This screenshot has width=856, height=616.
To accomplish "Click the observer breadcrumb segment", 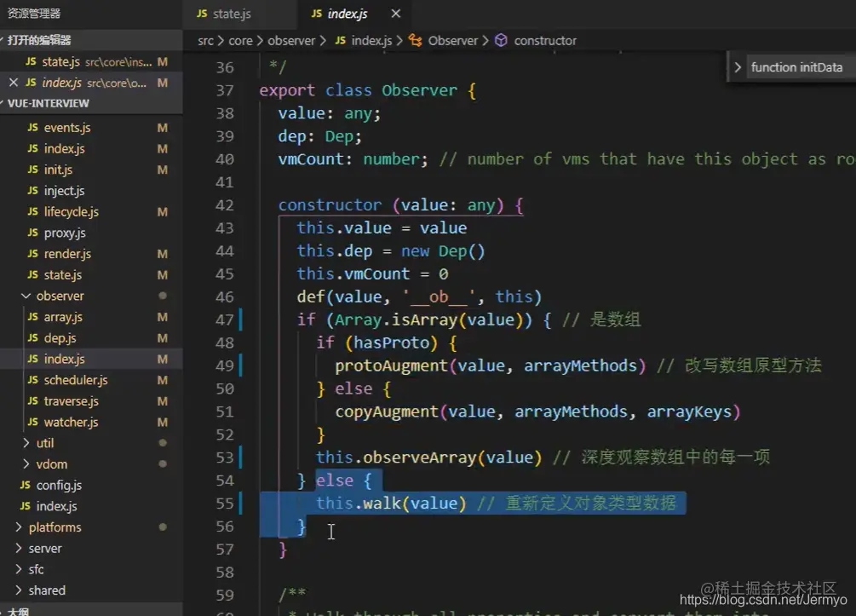I will 291,40.
